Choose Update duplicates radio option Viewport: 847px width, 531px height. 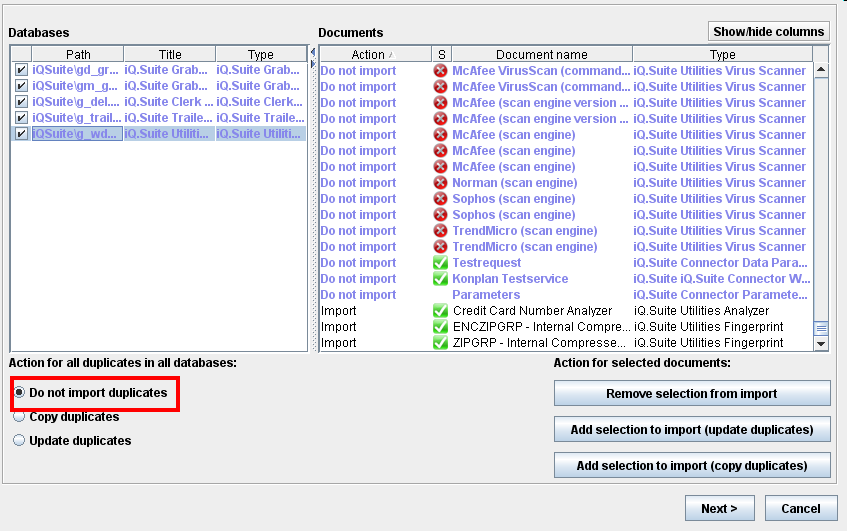(x=20, y=440)
